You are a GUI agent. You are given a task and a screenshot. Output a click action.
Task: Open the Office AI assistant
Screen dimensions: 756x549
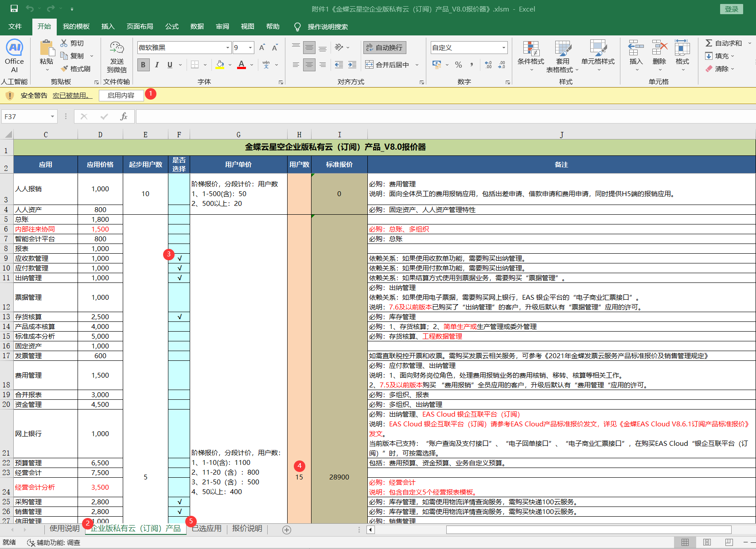[14, 56]
